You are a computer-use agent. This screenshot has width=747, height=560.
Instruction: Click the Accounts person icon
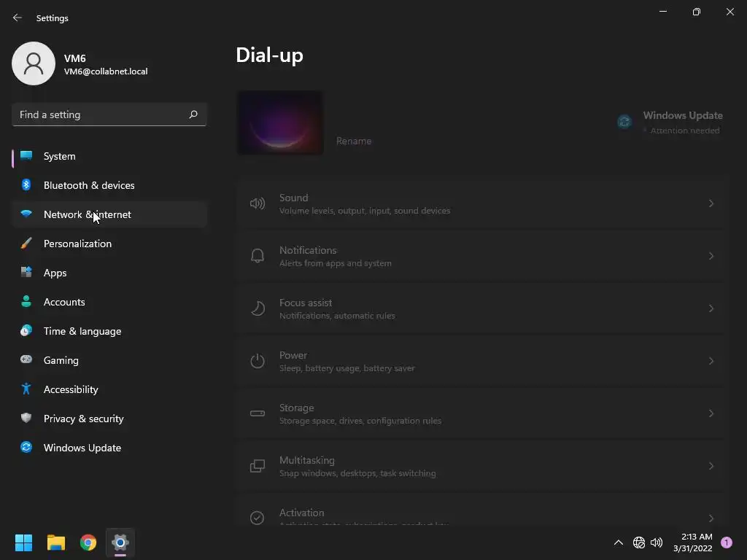pos(26,301)
